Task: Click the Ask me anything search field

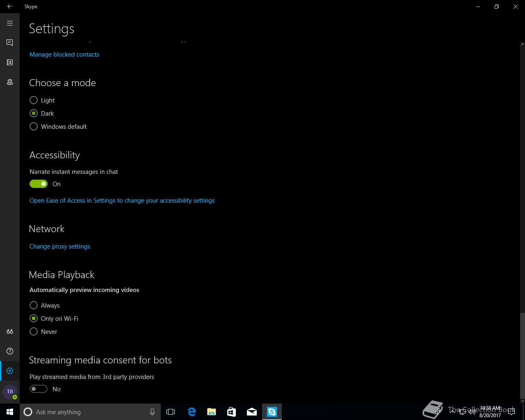Action: (x=91, y=412)
